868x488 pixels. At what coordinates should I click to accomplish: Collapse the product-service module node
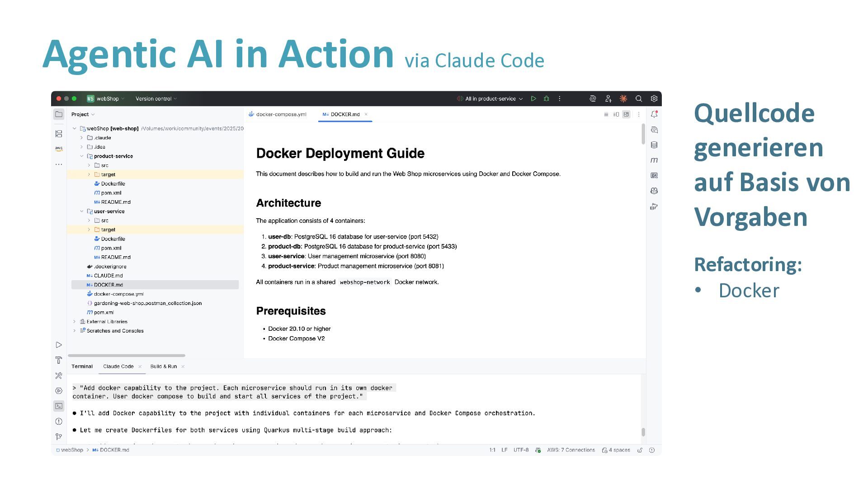click(82, 156)
